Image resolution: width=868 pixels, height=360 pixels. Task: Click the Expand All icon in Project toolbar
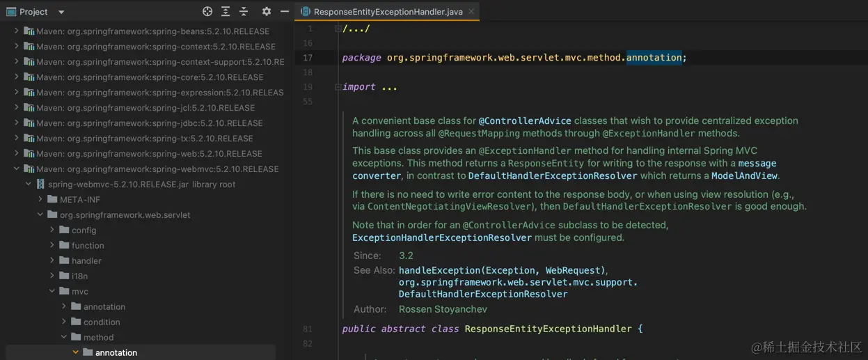(x=226, y=11)
